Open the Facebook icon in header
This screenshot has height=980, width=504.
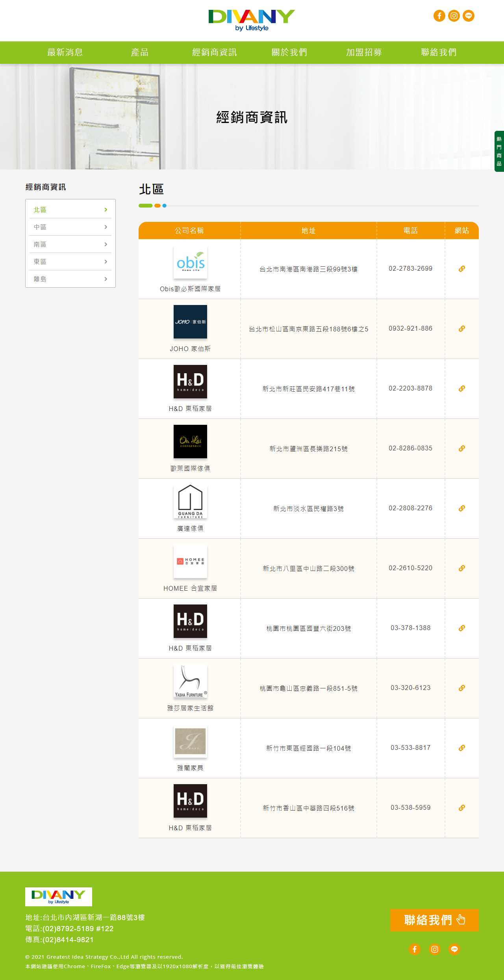coord(439,16)
